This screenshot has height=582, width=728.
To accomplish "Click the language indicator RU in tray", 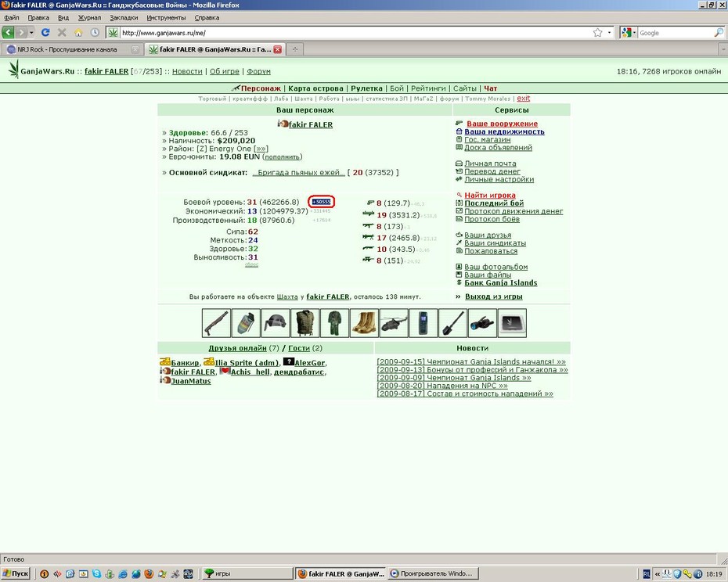I will pyautogui.click(x=647, y=574).
